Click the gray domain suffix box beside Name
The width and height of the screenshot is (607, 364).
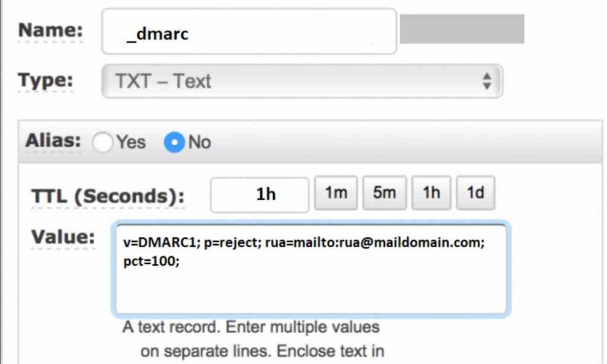click(x=462, y=30)
